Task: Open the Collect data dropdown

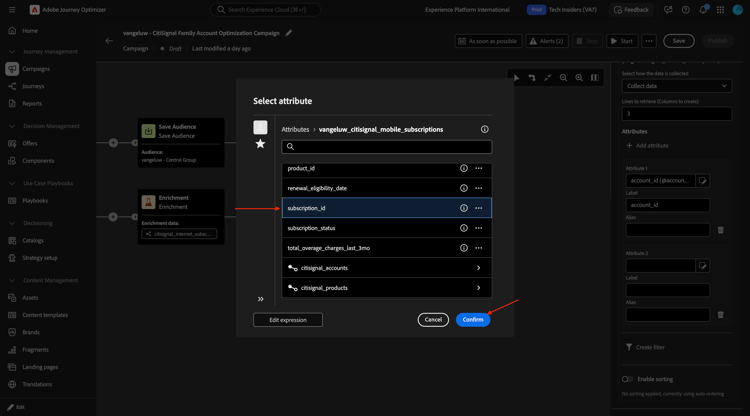Action: (677, 86)
